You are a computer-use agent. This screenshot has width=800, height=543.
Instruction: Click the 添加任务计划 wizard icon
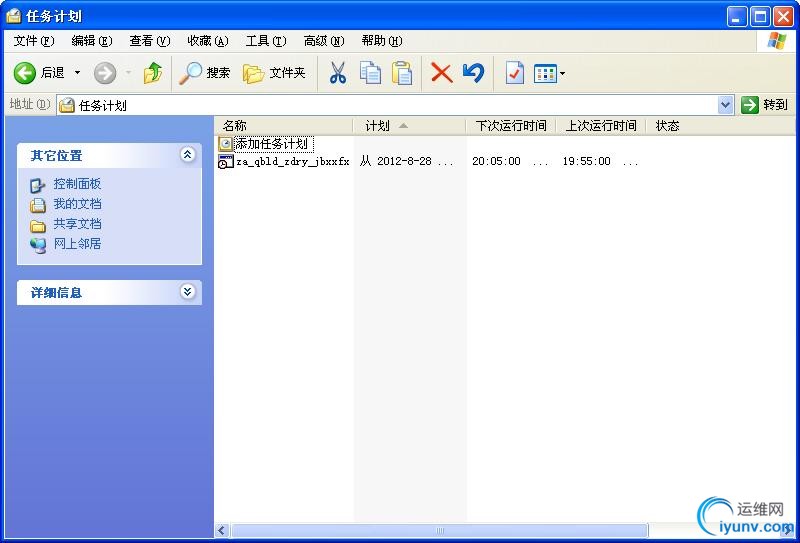(x=225, y=144)
